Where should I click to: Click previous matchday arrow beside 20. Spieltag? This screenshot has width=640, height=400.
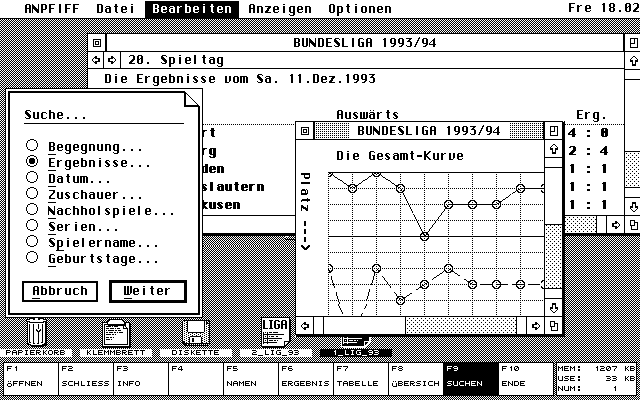[x=97, y=60]
